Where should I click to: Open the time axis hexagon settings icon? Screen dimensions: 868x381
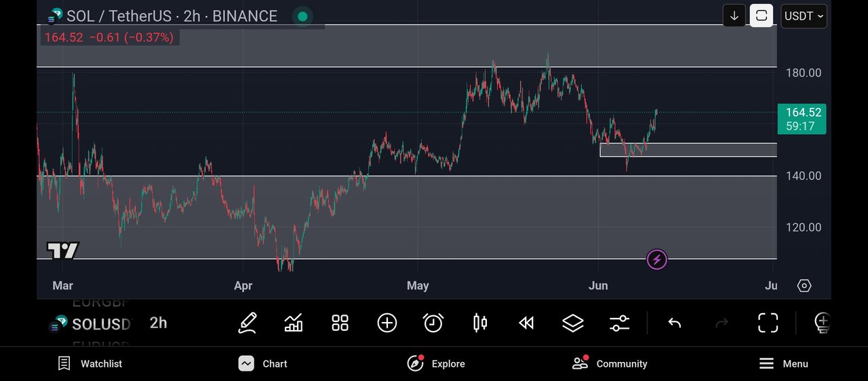[x=804, y=285]
